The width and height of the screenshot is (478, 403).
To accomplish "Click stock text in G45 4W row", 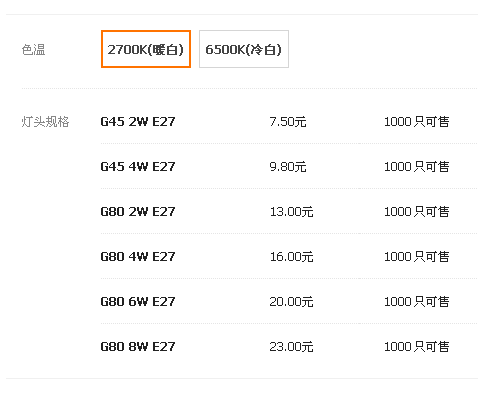I will pos(417,167).
